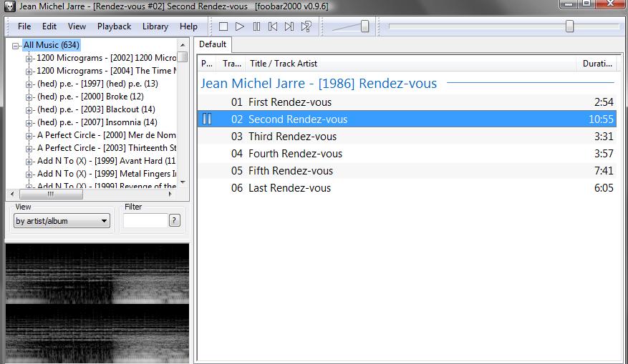The width and height of the screenshot is (628, 364).
Task: Click the Track number column header
Action: pos(231,64)
